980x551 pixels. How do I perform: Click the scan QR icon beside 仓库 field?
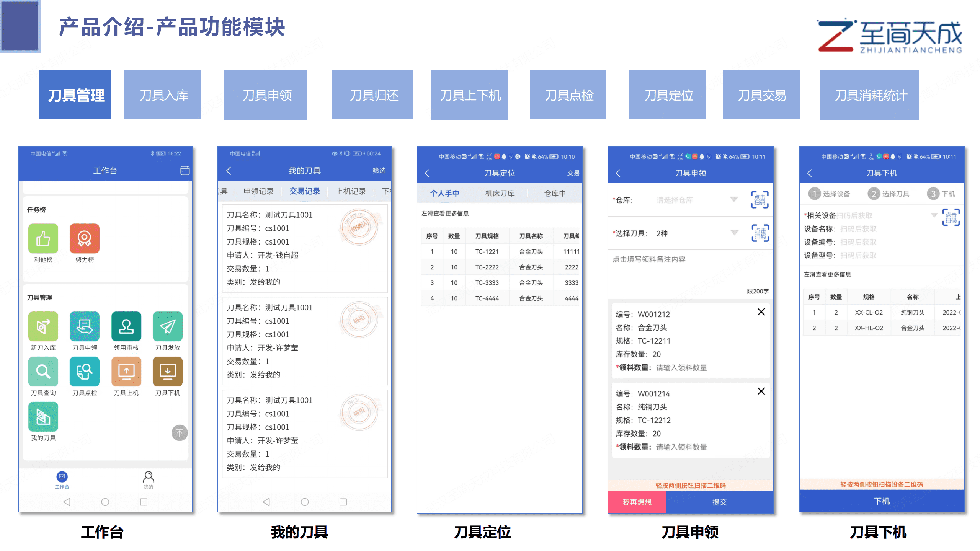(x=759, y=200)
